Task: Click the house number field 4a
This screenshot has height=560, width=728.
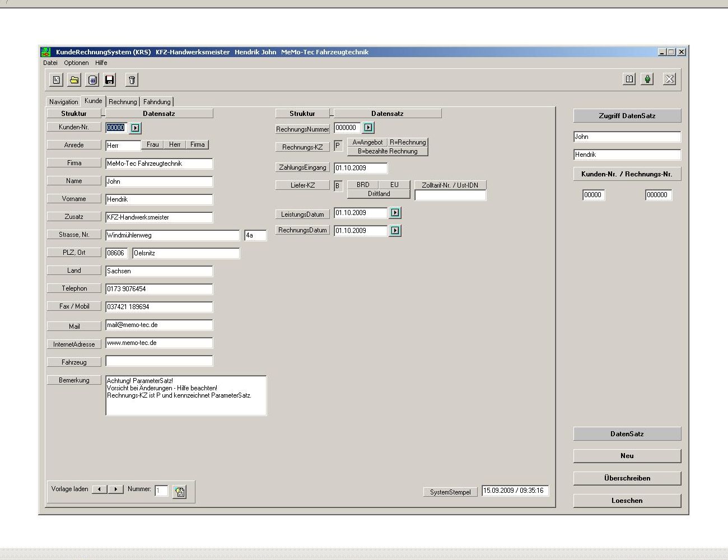Action: (x=255, y=235)
